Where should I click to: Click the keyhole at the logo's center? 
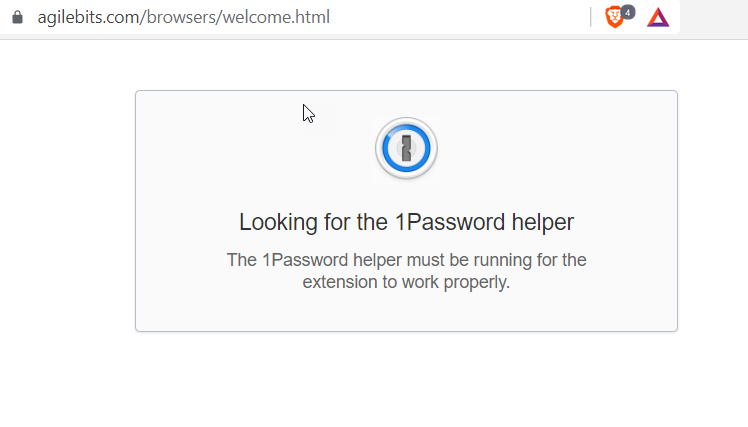click(x=406, y=149)
